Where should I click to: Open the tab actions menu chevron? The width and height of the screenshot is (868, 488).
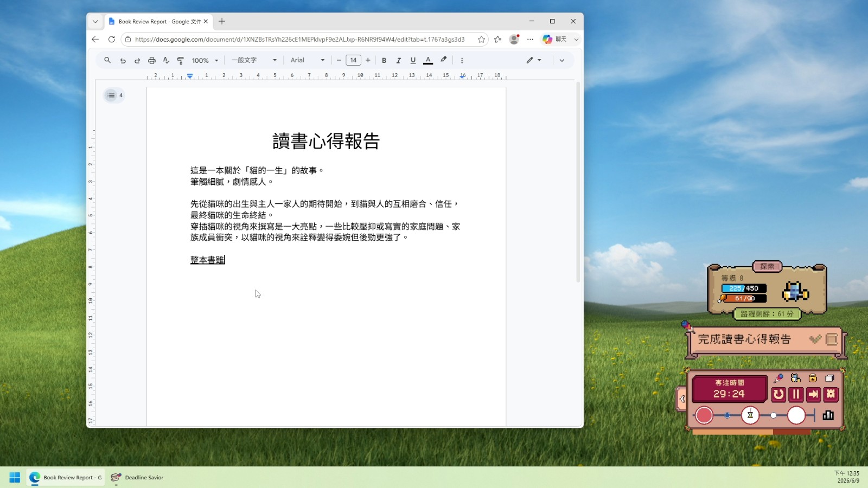tap(95, 22)
